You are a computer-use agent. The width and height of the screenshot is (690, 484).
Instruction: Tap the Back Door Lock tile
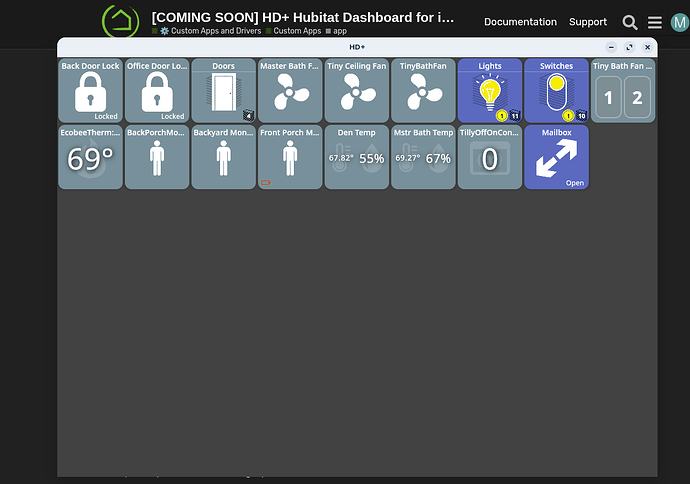pos(90,91)
